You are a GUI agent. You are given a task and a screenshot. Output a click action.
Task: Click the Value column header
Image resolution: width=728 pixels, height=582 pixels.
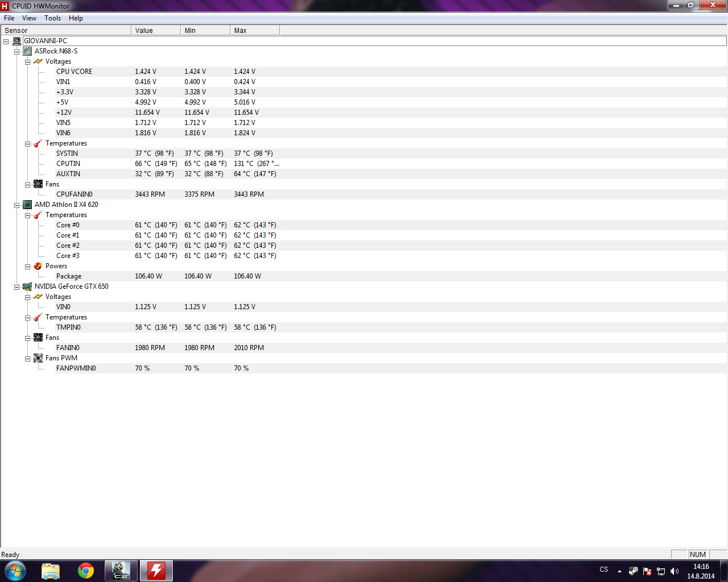156,30
